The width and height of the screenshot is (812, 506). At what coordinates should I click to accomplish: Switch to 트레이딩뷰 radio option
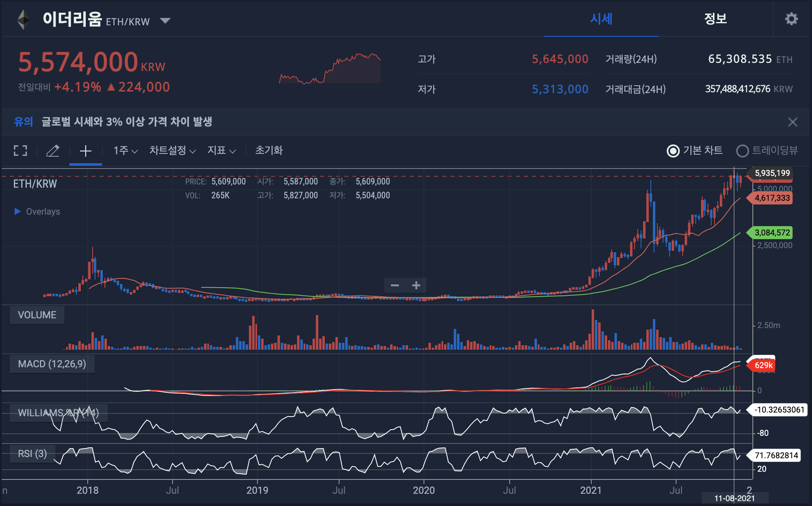coord(742,151)
